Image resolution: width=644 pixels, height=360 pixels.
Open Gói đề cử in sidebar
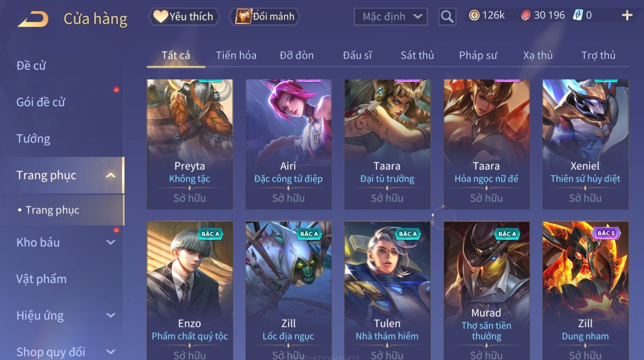click(x=41, y=102)
